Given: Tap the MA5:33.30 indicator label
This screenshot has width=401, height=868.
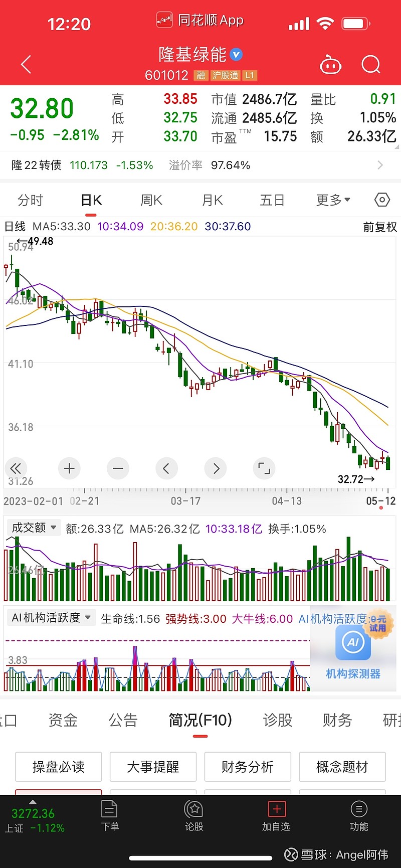Looking at the screenshot, I should point(62,227).
